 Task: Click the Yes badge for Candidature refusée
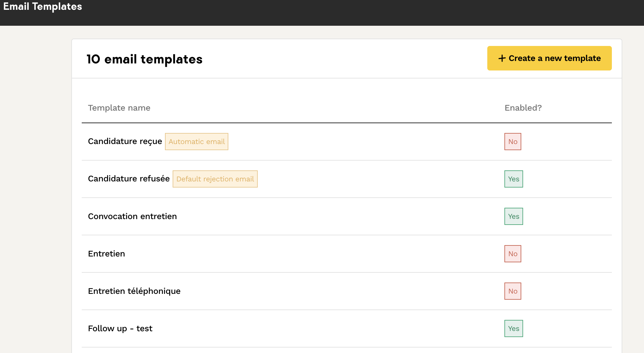pyautogui.click(x=514, y=179)
